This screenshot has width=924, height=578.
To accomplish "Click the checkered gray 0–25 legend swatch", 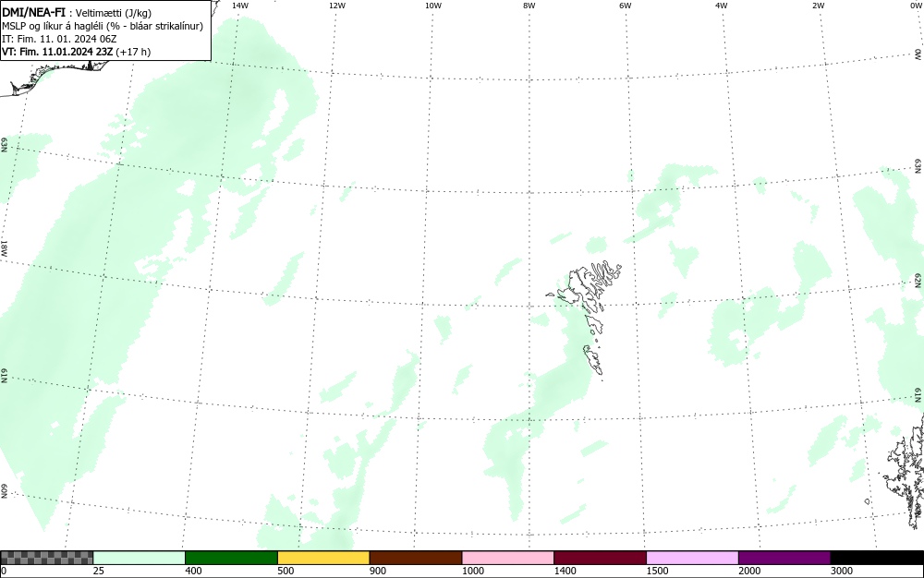I will pos(46,558).
